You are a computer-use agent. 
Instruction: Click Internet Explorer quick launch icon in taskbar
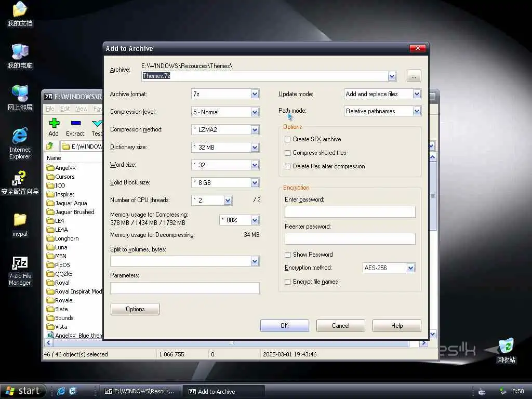61,391
